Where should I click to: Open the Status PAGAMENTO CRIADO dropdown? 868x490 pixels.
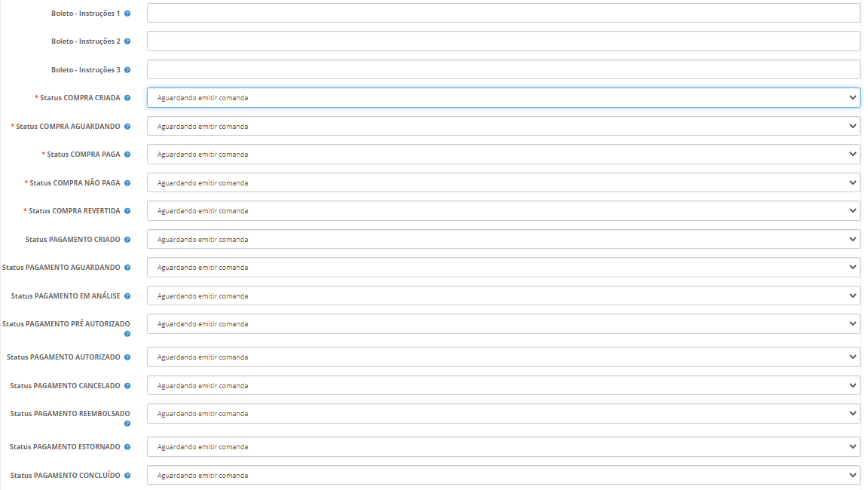[503, 239]
